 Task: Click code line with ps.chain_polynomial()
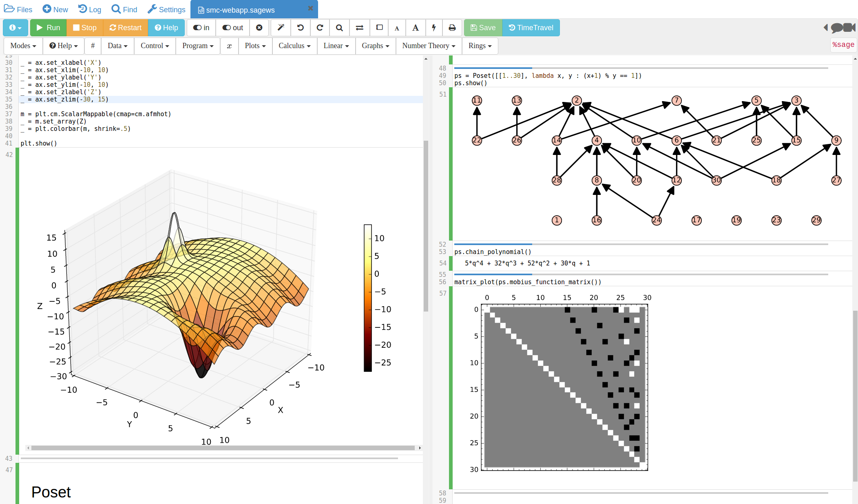click(493, 252)
